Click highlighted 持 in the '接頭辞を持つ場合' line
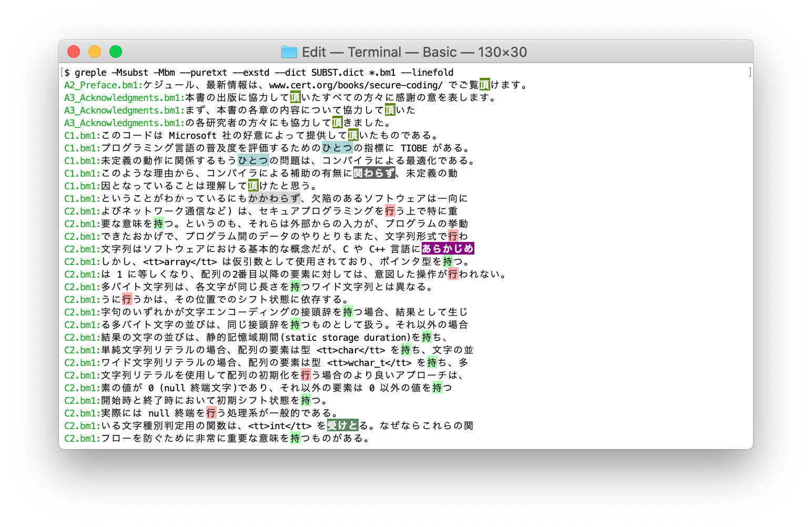The height and width of the screenshot is (527, 812). point(348,312)
